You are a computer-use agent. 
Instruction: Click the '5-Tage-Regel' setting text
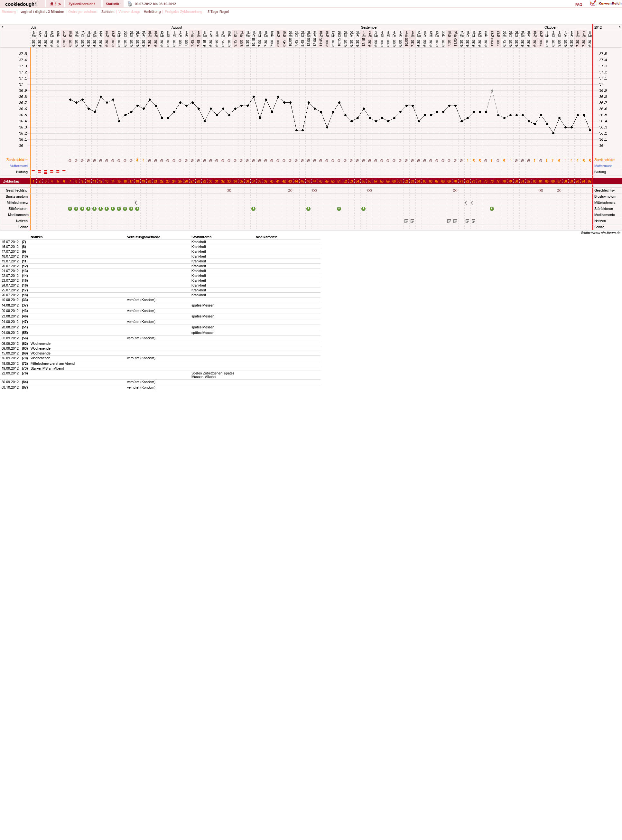(x=218, y=12)
